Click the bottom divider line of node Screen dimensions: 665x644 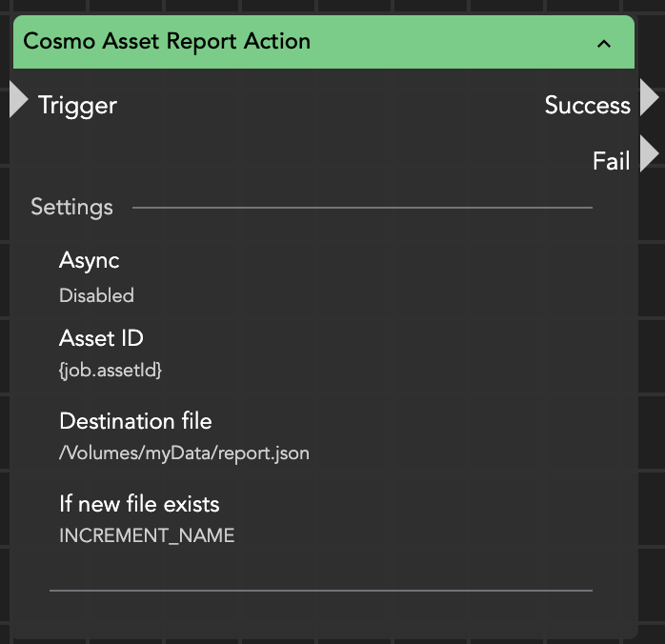click(321, 591)
